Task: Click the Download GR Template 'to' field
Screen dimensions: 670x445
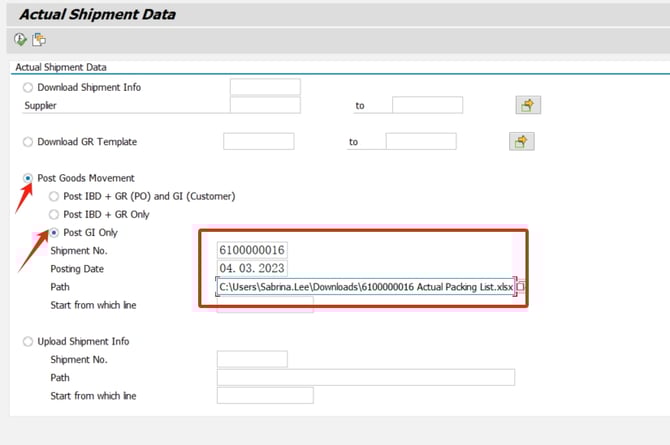Action: point(420,142)
